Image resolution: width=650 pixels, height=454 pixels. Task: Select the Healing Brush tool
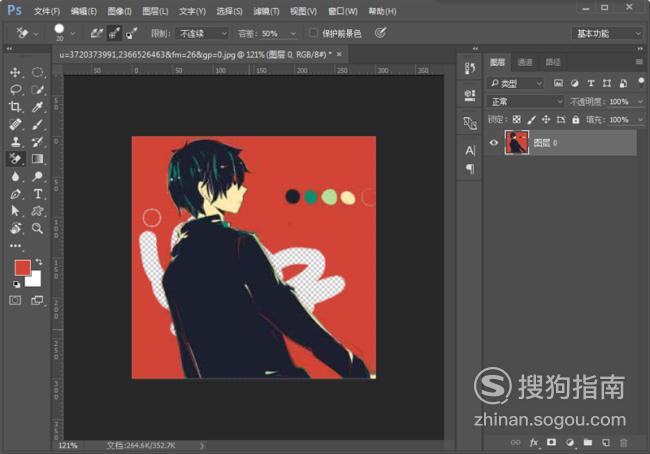coord(15,124)
